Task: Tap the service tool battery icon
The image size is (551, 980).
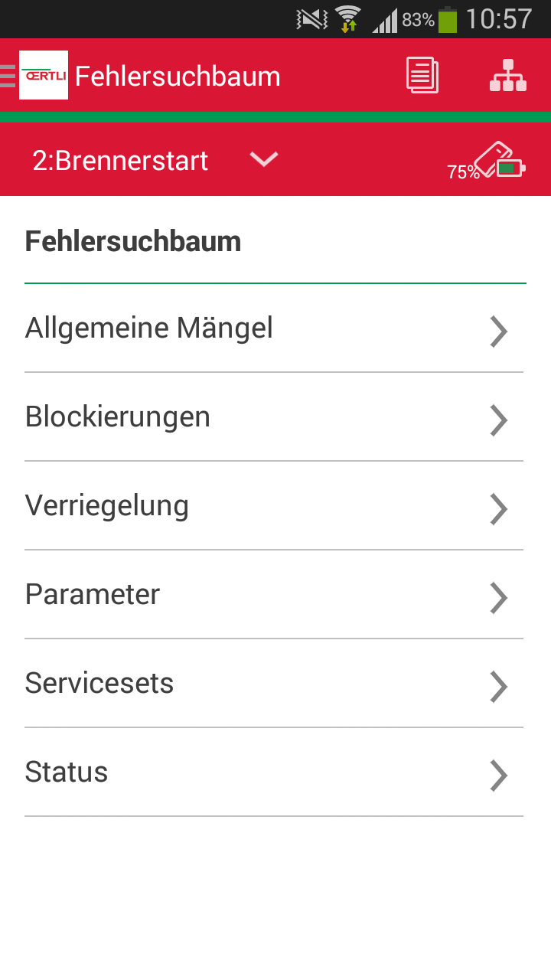Action: pyautogui.click(x=500, y=160)
